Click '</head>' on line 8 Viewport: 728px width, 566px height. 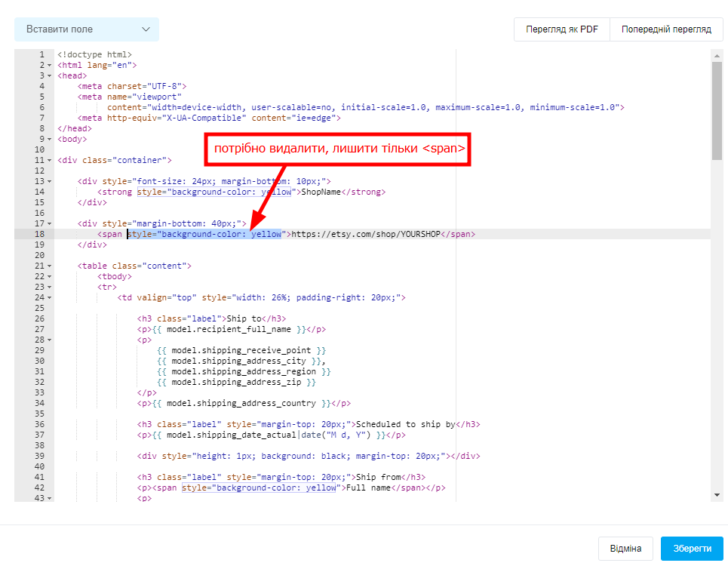click(x=75, y=128)
